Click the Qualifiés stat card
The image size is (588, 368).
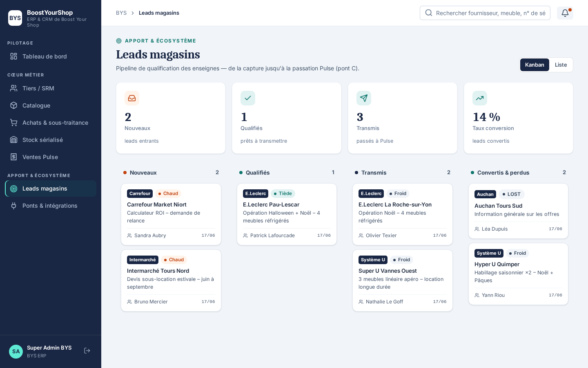click(287, 118)
